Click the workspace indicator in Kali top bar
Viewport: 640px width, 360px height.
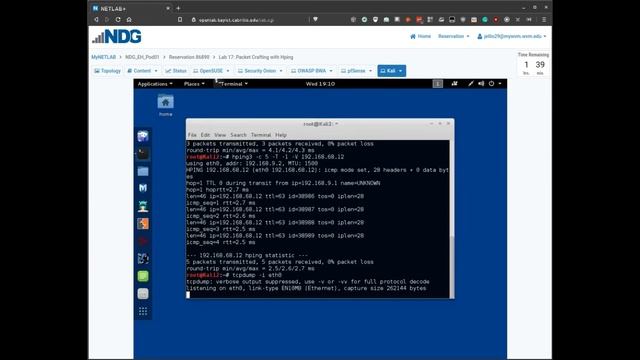(x=438, y=84)
